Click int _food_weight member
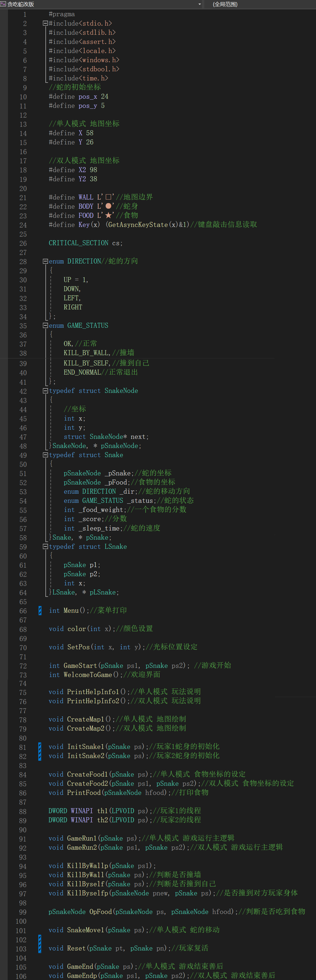The width and height of the screenshot is (316, 980). [x=95, y=510]
